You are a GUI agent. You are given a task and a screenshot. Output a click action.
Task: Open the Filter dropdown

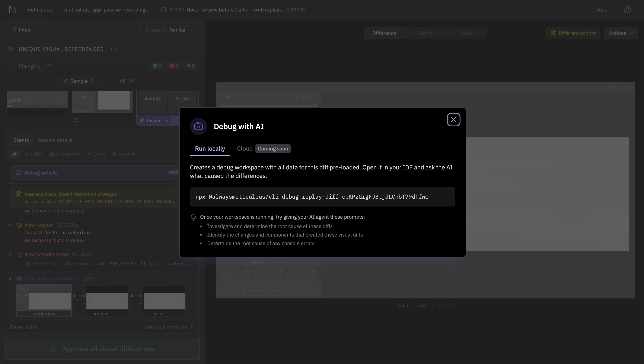(x=25, y=30)
